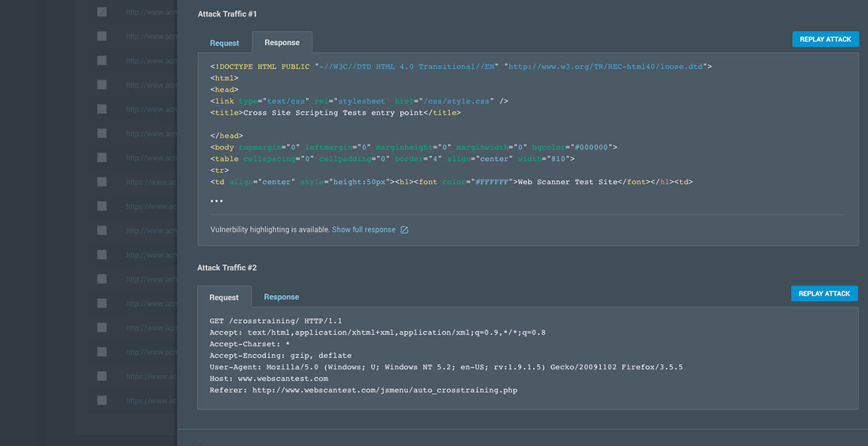Viewport: 868px width, 446px height.
Task: Click the Attack Traffic #2 heading
Action: point(227,268)
